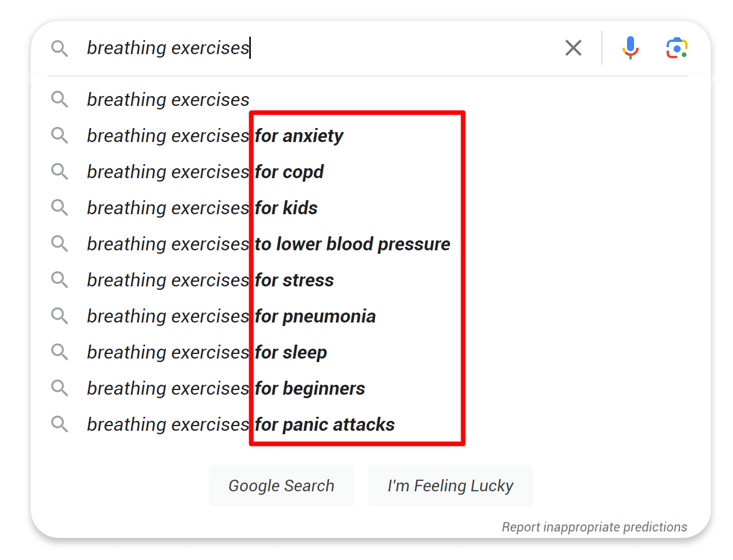Click the search icon next to 'breathing exercises for sleep'
This screenshot has height=560, width=733.
click(59, 352)
